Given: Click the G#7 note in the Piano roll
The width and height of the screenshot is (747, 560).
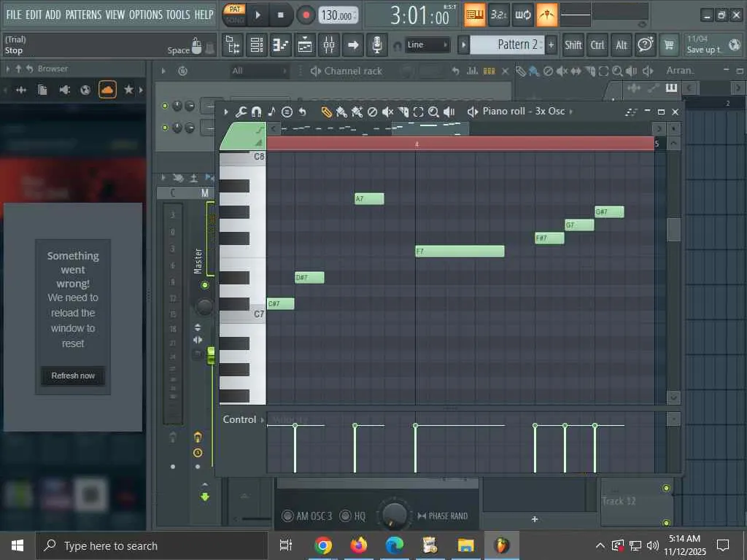Looking at the screenshot, I should [609, 211].
